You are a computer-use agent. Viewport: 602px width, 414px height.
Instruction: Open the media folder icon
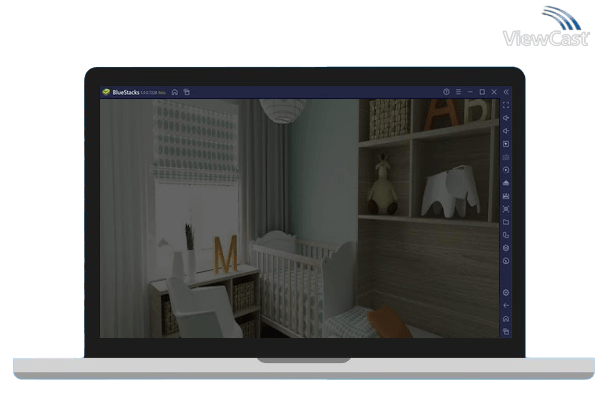click(x=506, y=222)
